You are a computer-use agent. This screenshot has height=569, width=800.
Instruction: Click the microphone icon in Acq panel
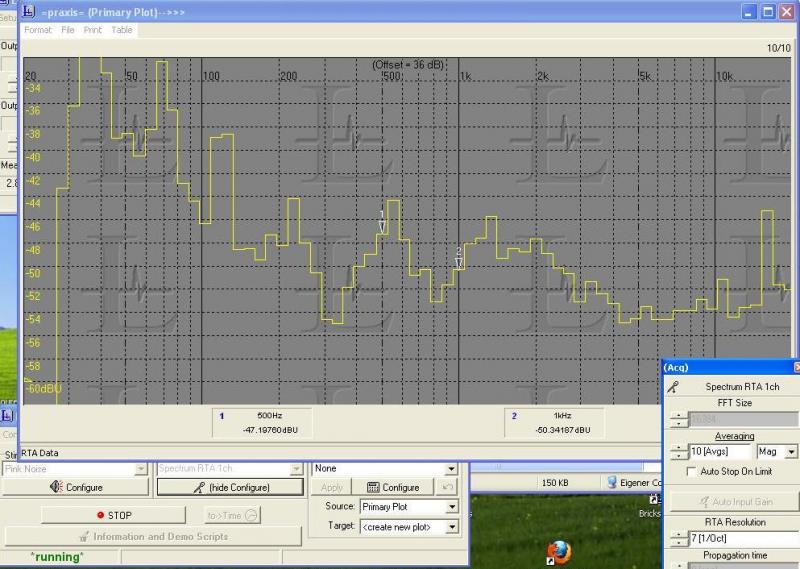(x=674, y=386)
